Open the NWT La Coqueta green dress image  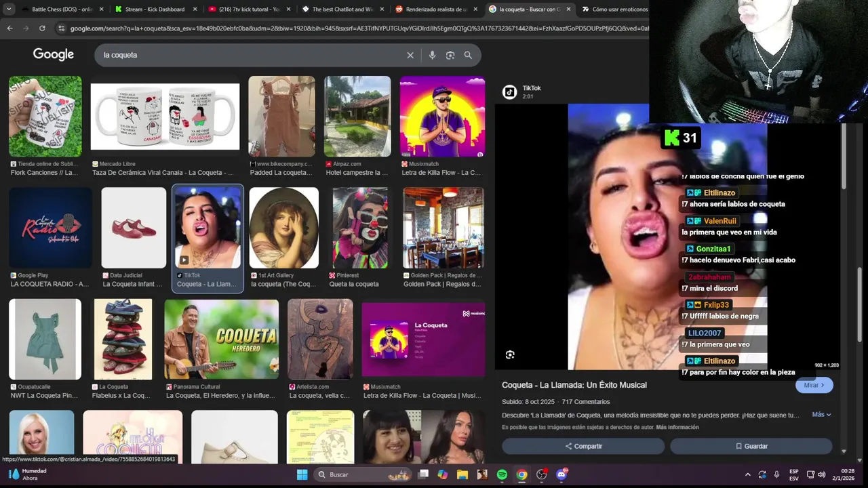[x=45, y=339]
